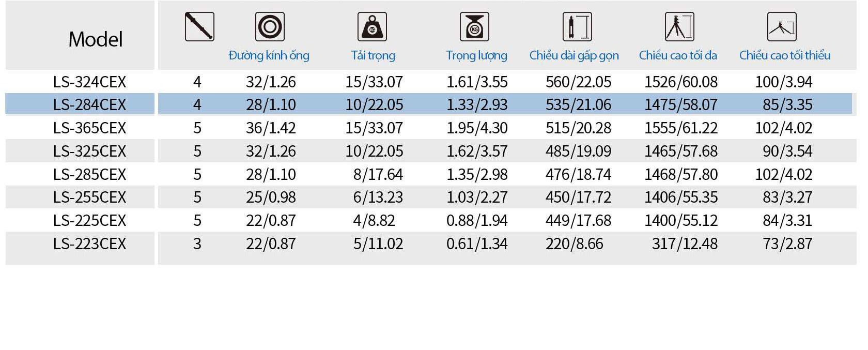Click the 'Chiều cao tối đa' label
Screen dimensions: 868x350
pyautogui.click(x=678, y=55)
